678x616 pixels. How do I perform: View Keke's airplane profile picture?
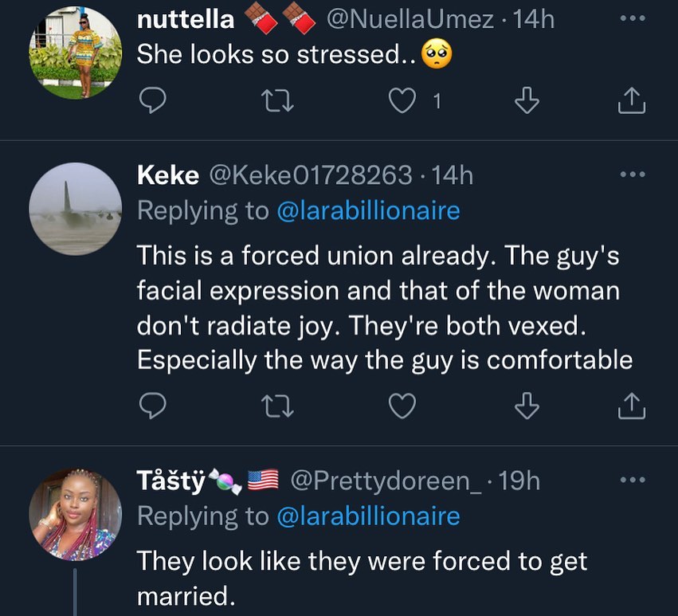(75, 209)
